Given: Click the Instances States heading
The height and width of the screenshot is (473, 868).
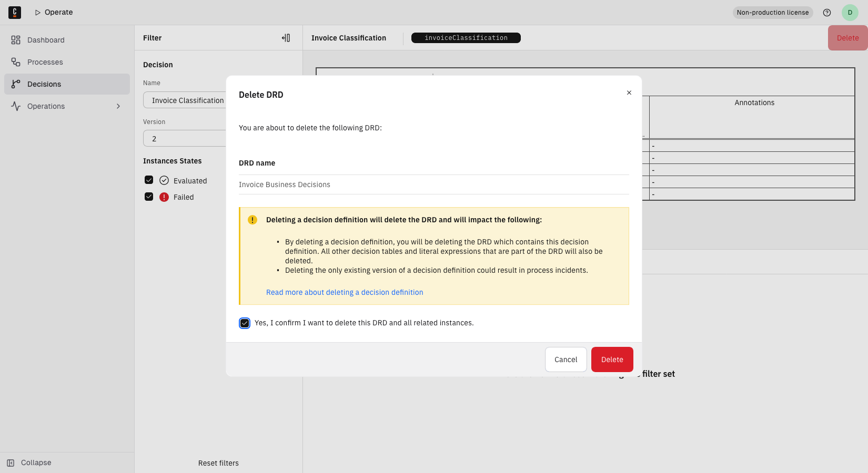Looking at the screenshot, I should [x=173, y=161].
